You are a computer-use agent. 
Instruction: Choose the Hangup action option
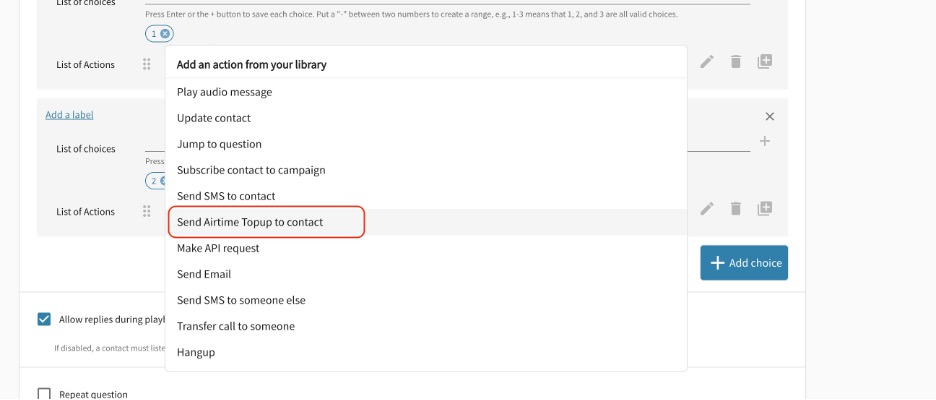(x=196, y=352)
